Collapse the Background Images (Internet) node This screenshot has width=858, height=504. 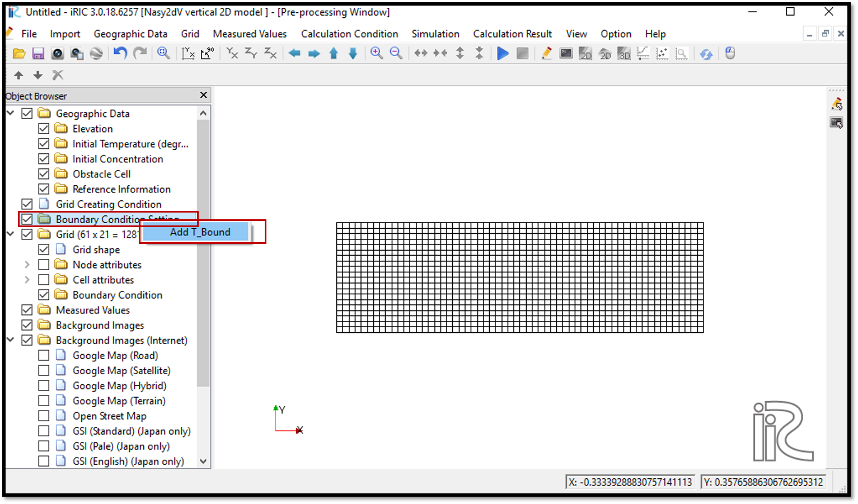11,340
